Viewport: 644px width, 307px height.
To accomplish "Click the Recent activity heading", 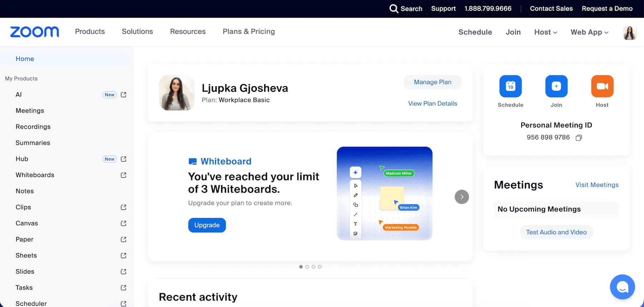I will [198, 297].
